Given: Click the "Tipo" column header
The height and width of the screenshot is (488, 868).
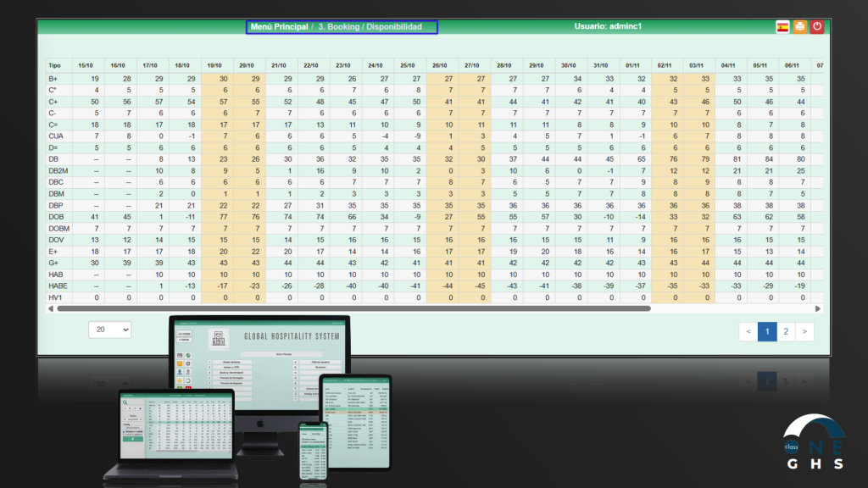Looking at the screenshot, I should pos(54,65).
